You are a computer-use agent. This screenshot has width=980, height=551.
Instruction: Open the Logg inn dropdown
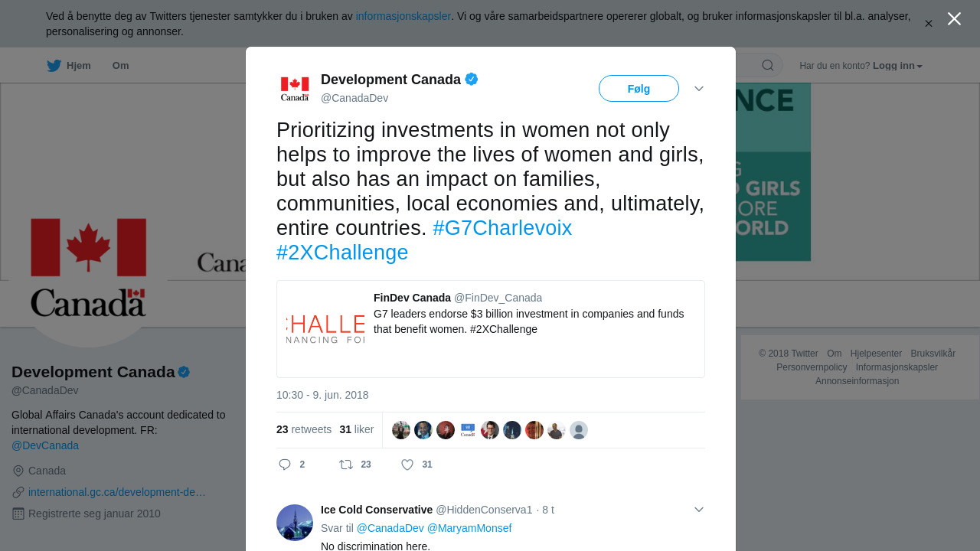(897, 66)
